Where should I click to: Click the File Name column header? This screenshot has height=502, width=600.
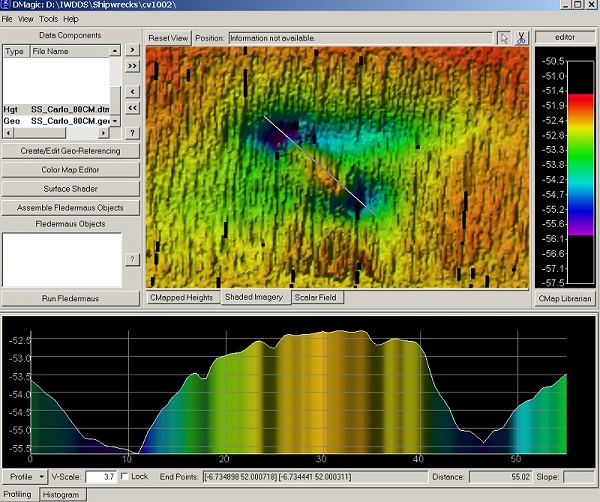[x=70, y=51]
